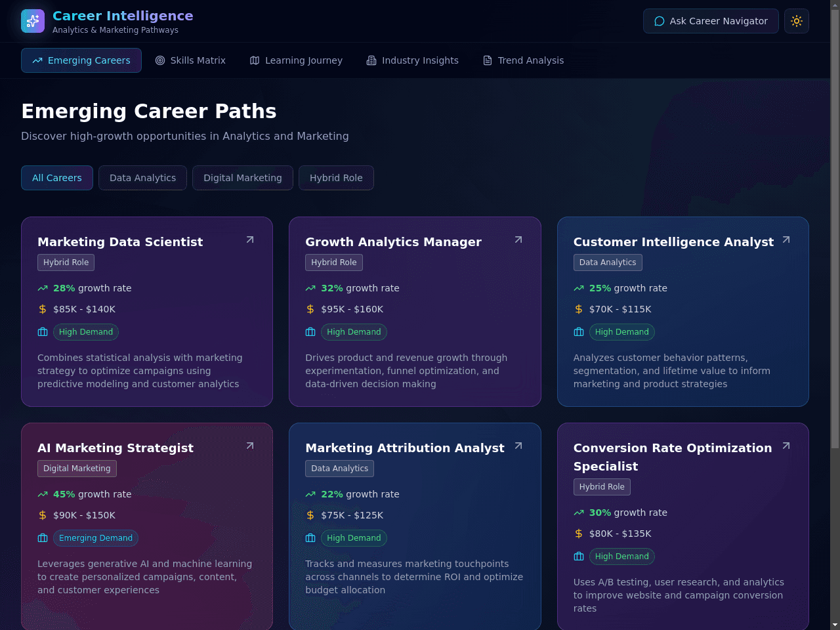This screenshot has height=630, width=840.
Task: Switch to Emerging Careers tab
Action: tap(81, 60)
